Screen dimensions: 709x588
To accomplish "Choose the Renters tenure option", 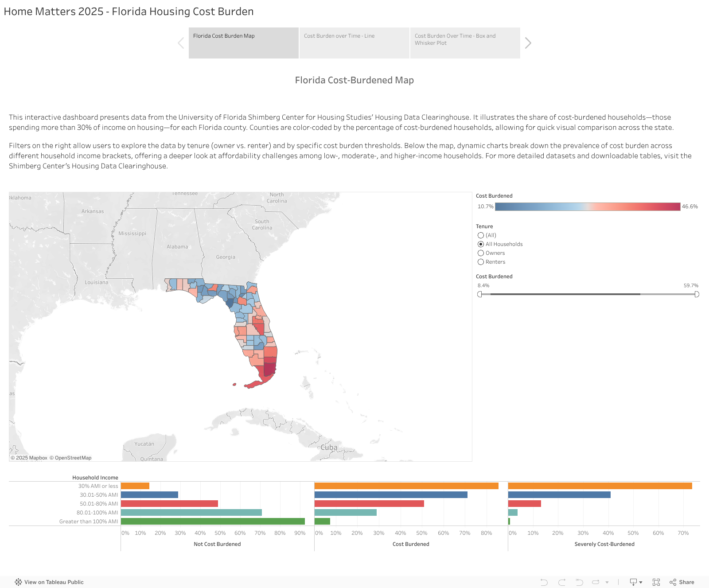I will click(x=481, y=262).
